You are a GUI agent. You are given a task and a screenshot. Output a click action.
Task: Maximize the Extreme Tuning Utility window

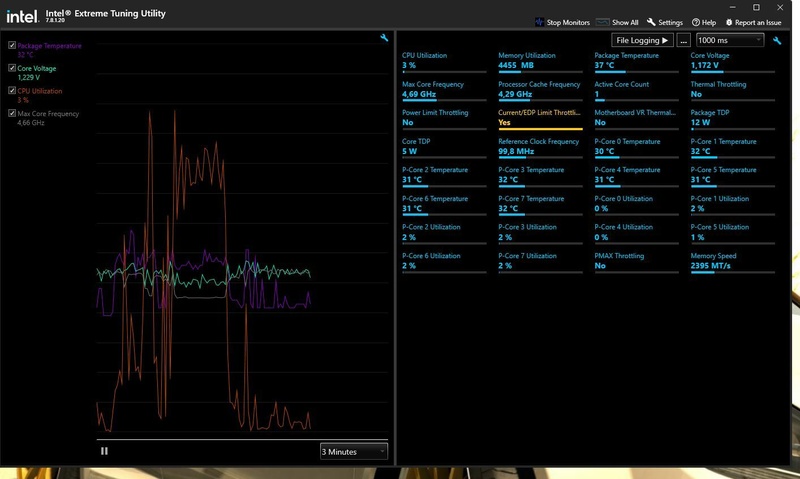pos(756,7)
